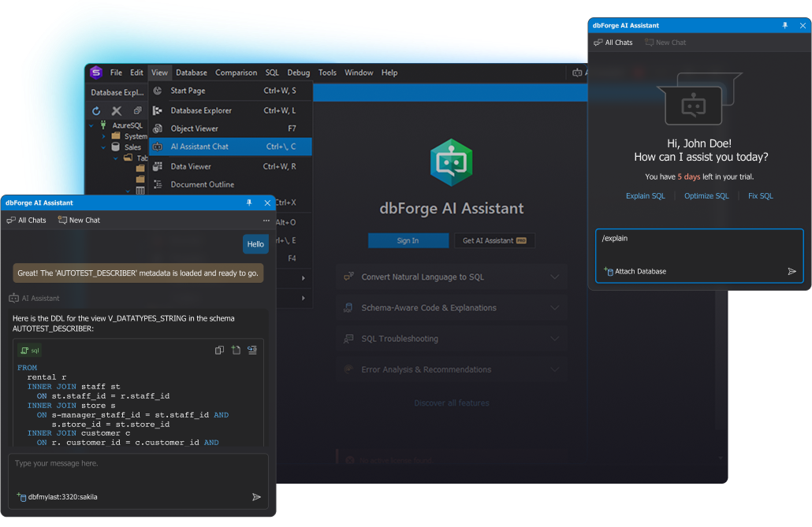This screenshot has height=527, width=812.
Task: Choose Database Explorer from View menu
Action: [230, 110]
